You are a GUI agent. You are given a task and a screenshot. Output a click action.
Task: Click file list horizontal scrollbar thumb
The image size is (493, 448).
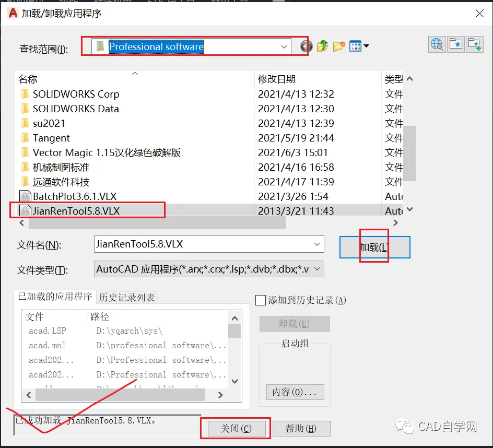(157, 223)
